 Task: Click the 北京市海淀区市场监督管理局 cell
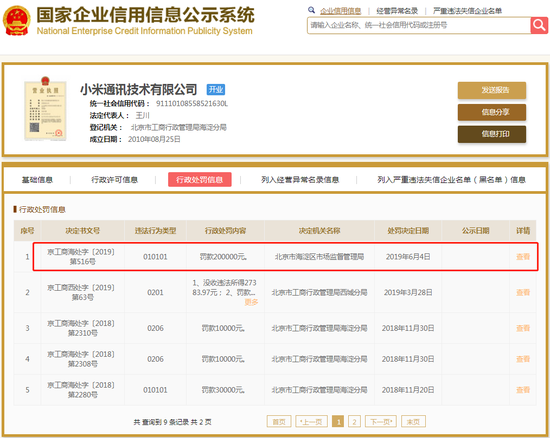(x=319, y=257)
